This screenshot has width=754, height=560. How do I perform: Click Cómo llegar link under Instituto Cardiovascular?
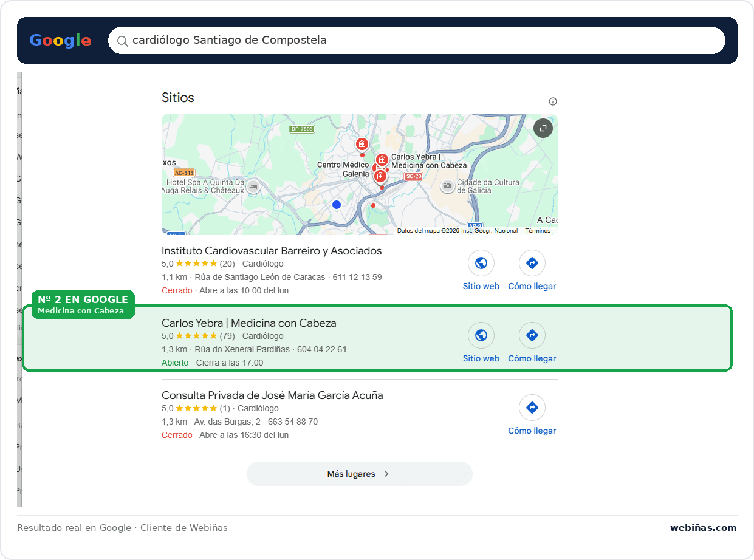(x=532, y=286)
